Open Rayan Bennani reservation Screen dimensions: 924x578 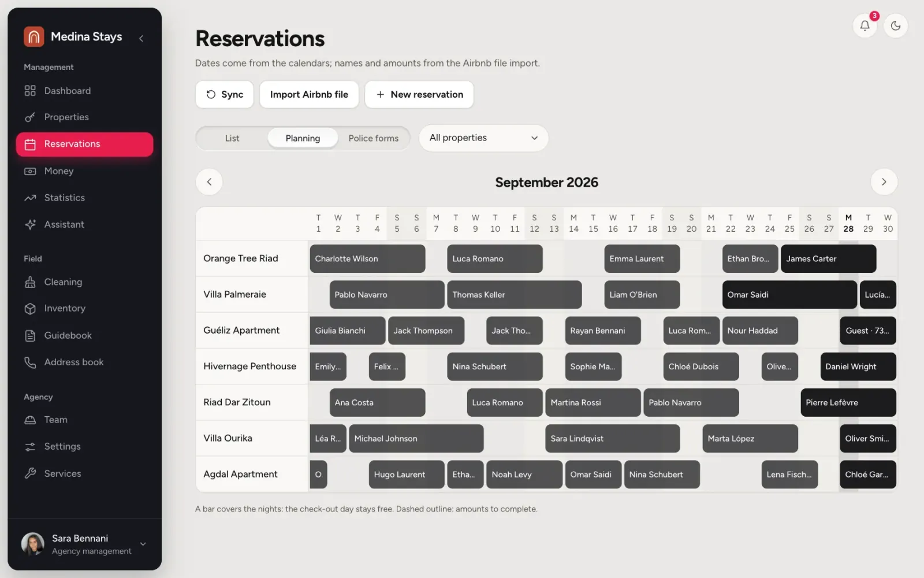pyautogui.click(x=603, y=331)
